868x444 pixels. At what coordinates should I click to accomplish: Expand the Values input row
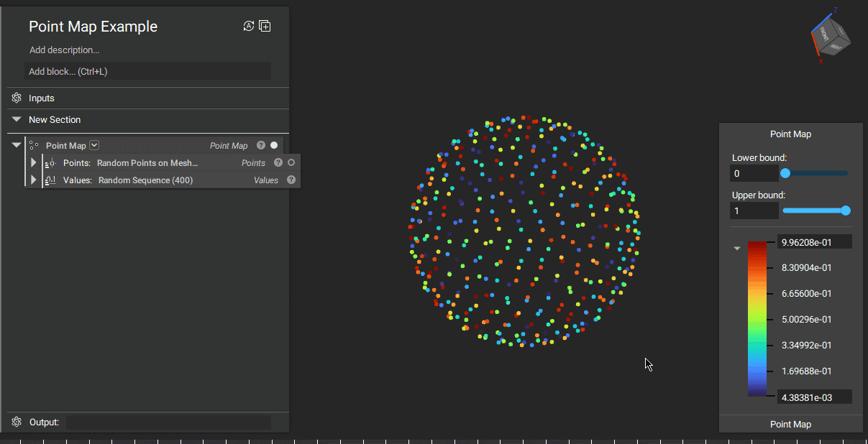pos(34,180)
